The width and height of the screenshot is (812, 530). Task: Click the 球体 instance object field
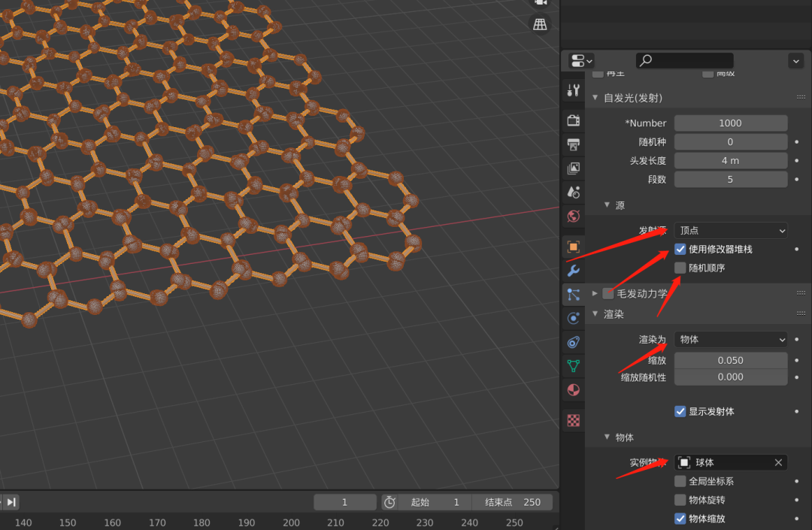[x=731, y=462]
